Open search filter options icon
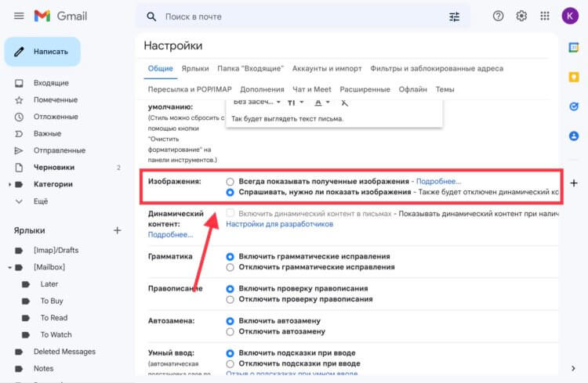Screen dimensions: 588x383 454,17
